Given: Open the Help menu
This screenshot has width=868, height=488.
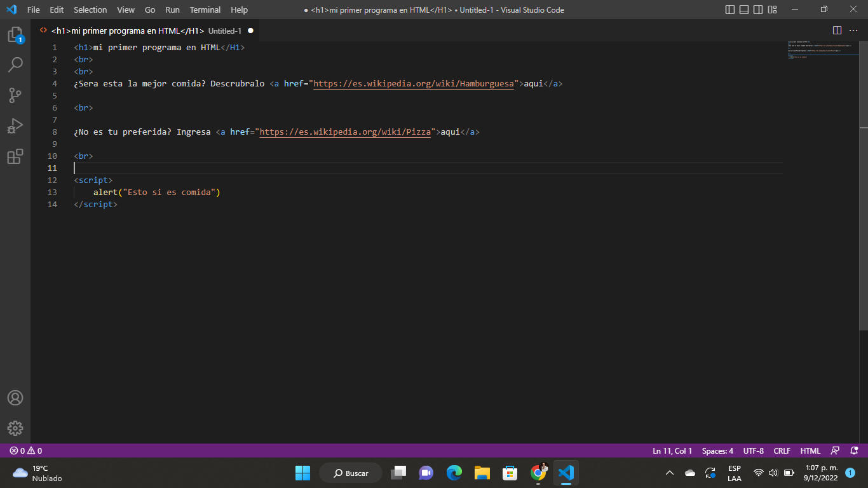Looking at the screenshot, I should [239, 10].
